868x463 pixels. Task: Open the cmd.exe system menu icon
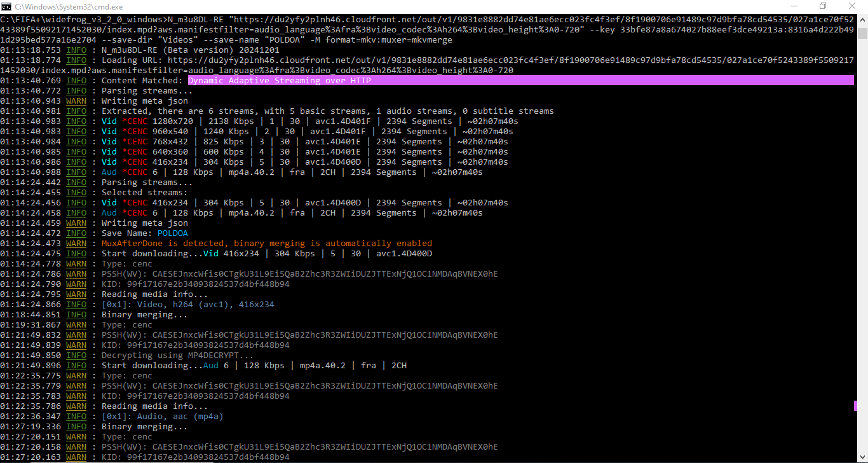pyautogui.click(x=7, y=6)
